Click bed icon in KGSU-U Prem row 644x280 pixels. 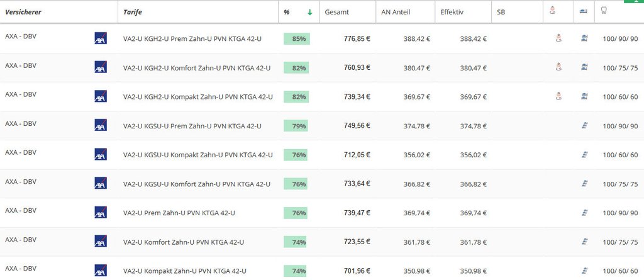pyautogui.click(x=584, y=126)
